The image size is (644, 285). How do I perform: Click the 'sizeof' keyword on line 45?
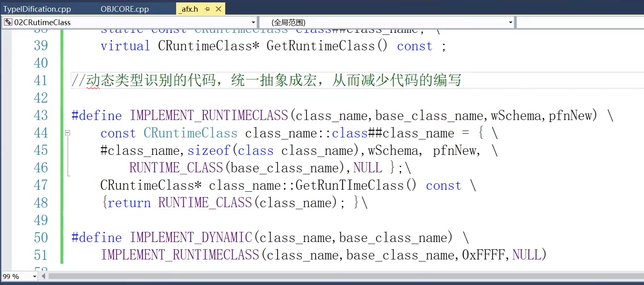(x=209, y=150)
